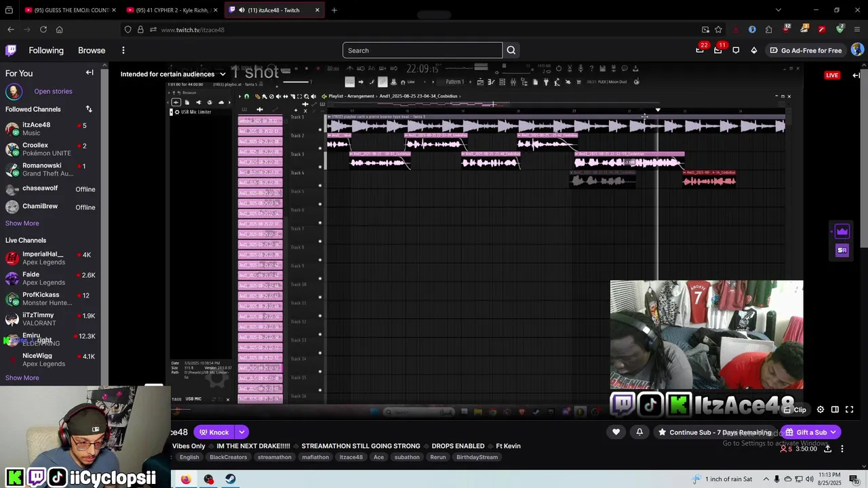Screen dimensions: 868x488
Task: Click the Twitch search field
Action: point(422,50)
